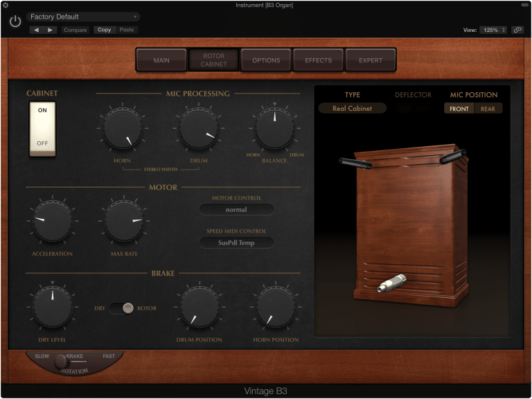This screenshot has width=532, height=399.
Task: Click the Rotation speed lever
Action: point(61,361)
